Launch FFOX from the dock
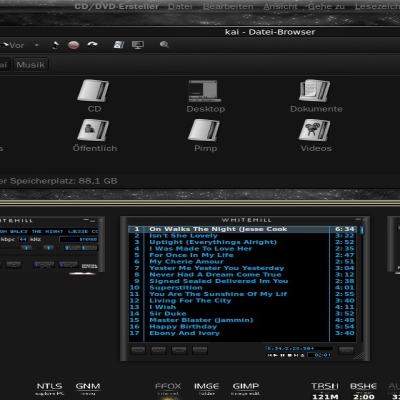 click(x=168, y=389)
